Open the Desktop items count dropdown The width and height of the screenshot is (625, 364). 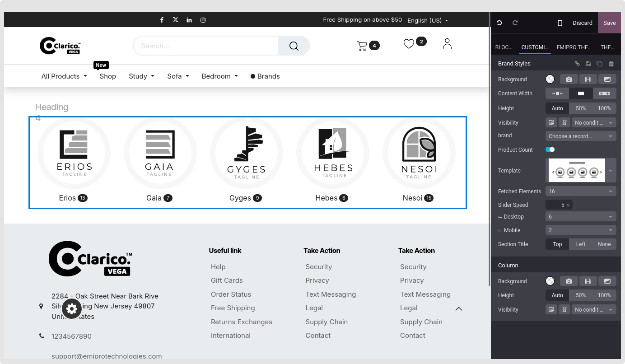581,217
